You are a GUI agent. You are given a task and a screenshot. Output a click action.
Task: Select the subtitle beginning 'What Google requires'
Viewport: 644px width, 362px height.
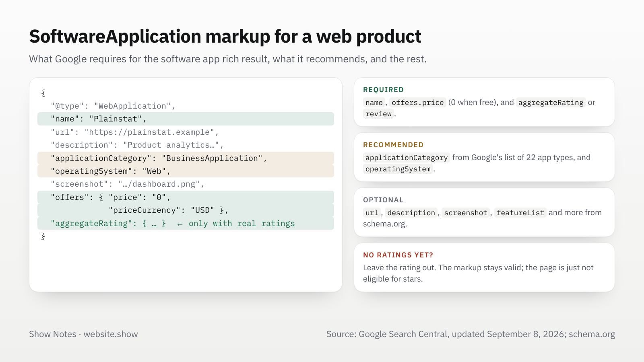228,59
